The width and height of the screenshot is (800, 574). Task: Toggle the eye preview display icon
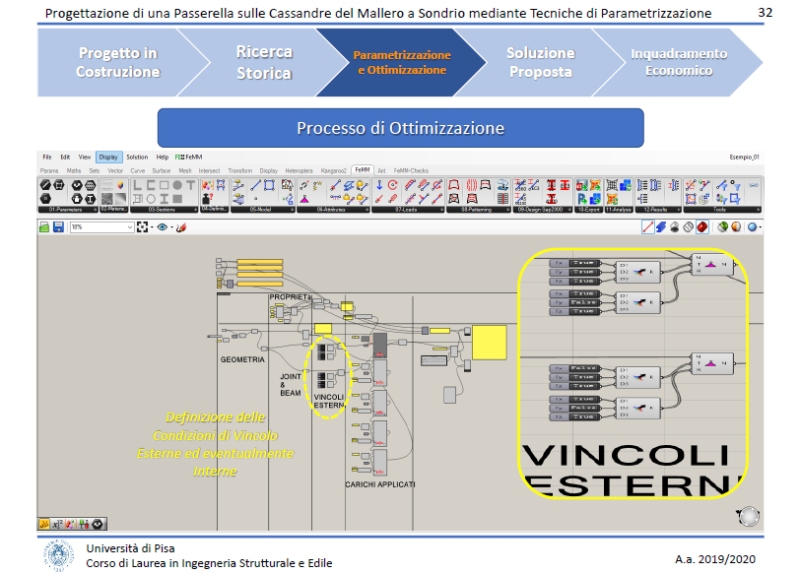162,228
